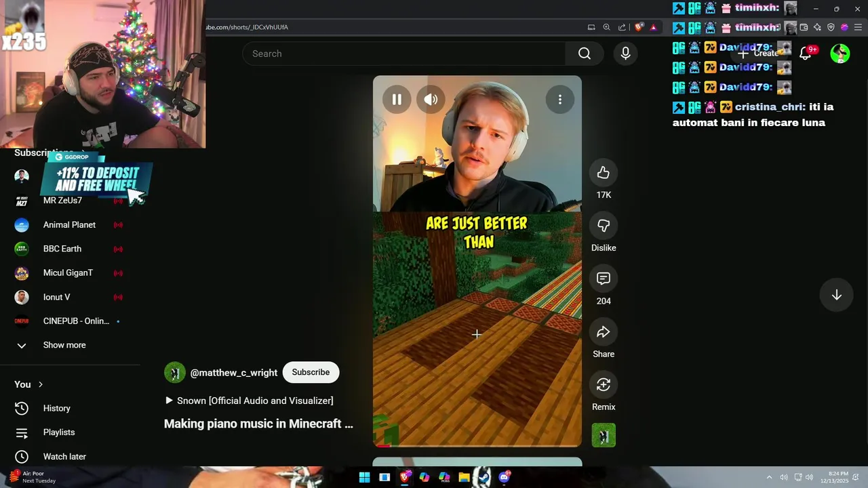The image size is (868, 488).
Task: Go to the next Short with the down arrow
Action: (x=836, y=295)
